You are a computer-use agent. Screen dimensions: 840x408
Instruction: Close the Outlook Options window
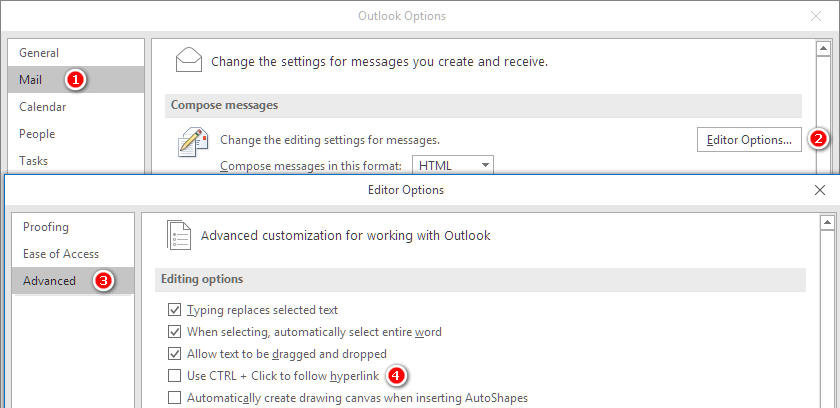pos(816,17)
